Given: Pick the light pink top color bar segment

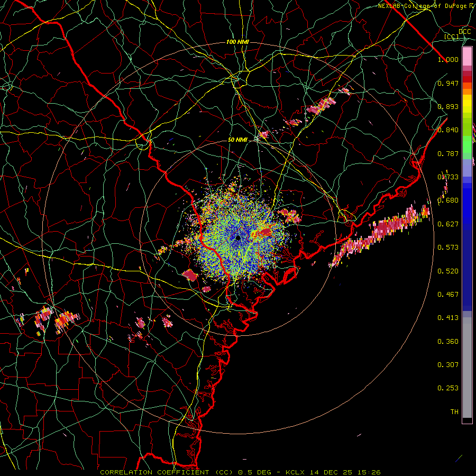Looking at the screenshot, I should click(x=467, y=57).
